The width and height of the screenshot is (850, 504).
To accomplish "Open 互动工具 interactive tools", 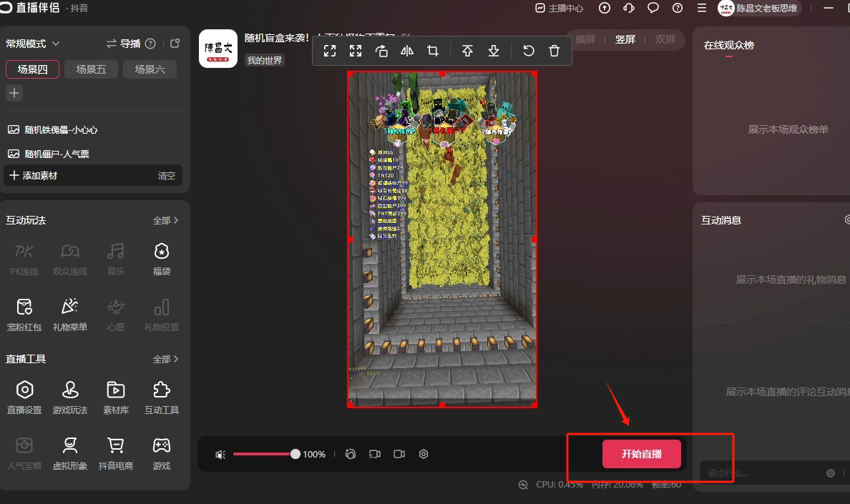I will pos(162,397).
